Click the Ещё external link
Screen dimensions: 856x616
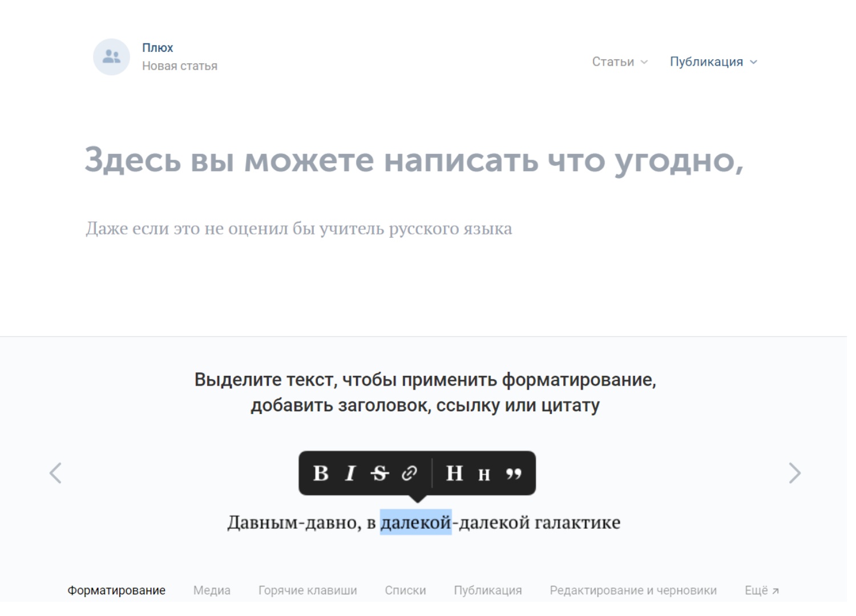[x=761, y=590]
